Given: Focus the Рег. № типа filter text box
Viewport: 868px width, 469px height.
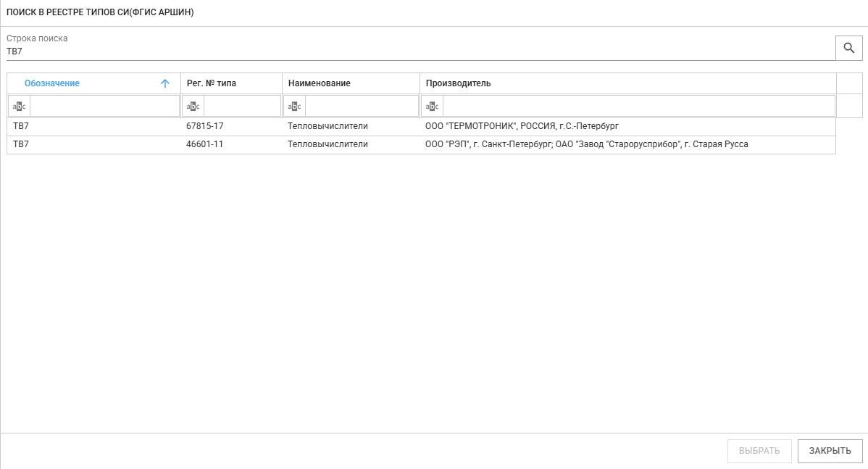Looking at the screenshot, I should [242, 107].
